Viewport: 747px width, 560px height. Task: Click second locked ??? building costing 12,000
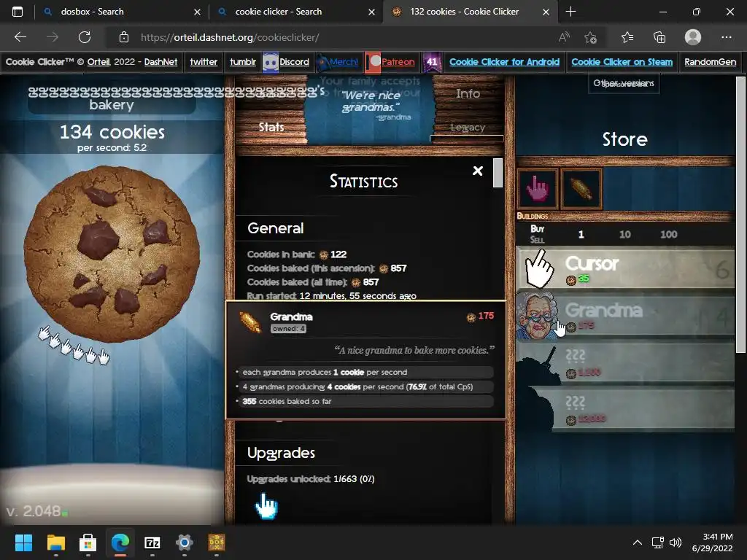point(625,410)
